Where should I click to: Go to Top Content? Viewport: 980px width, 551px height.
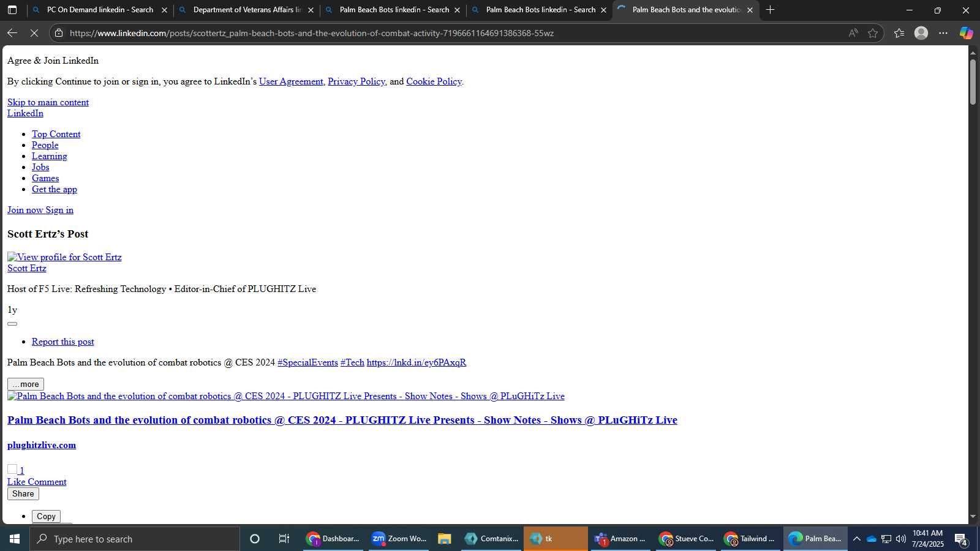[x=56, y=134]
